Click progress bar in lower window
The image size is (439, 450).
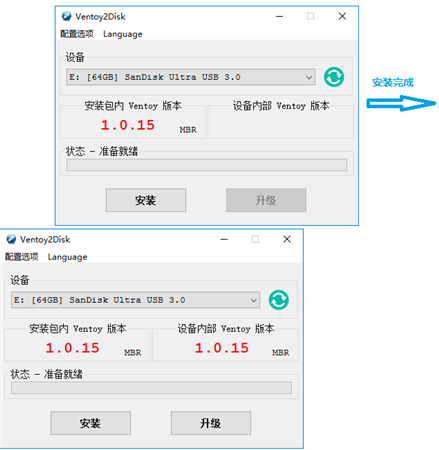[151, 388]
